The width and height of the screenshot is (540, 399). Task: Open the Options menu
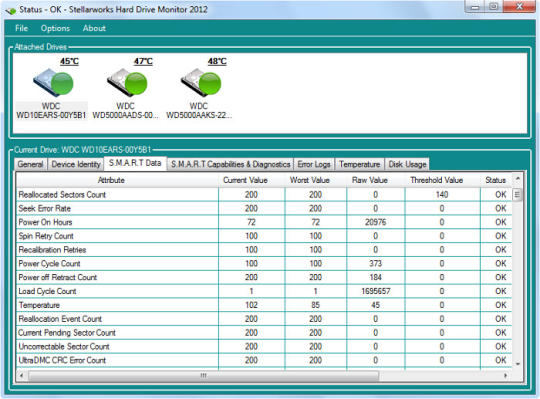[55, 28]
